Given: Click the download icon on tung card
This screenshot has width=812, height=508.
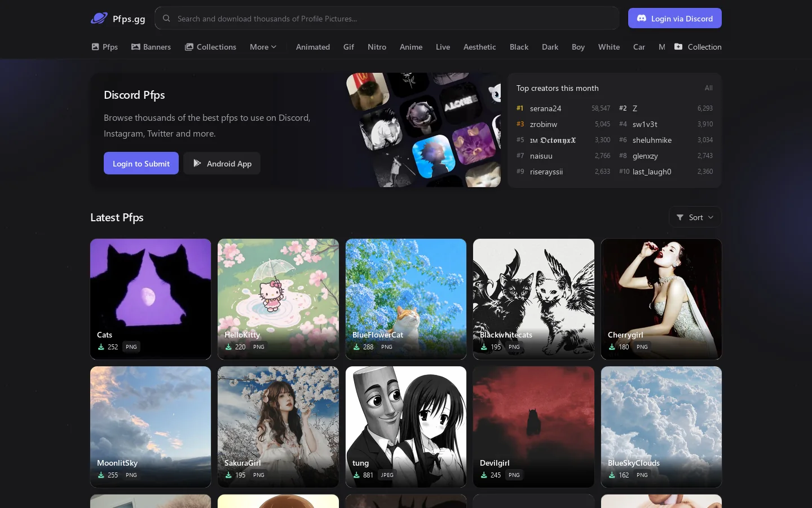Looking at the screenshot, I should pyautogui.click(x=356, y=475).
